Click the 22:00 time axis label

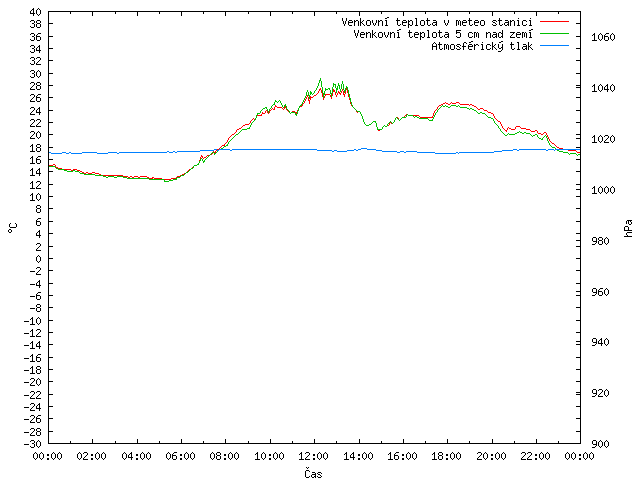[536, 456]
